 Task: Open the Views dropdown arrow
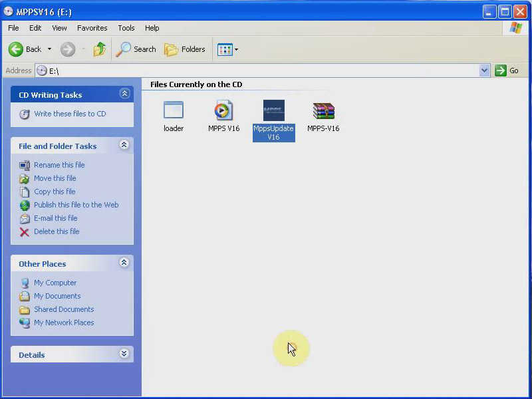click(x=237, y=49)
